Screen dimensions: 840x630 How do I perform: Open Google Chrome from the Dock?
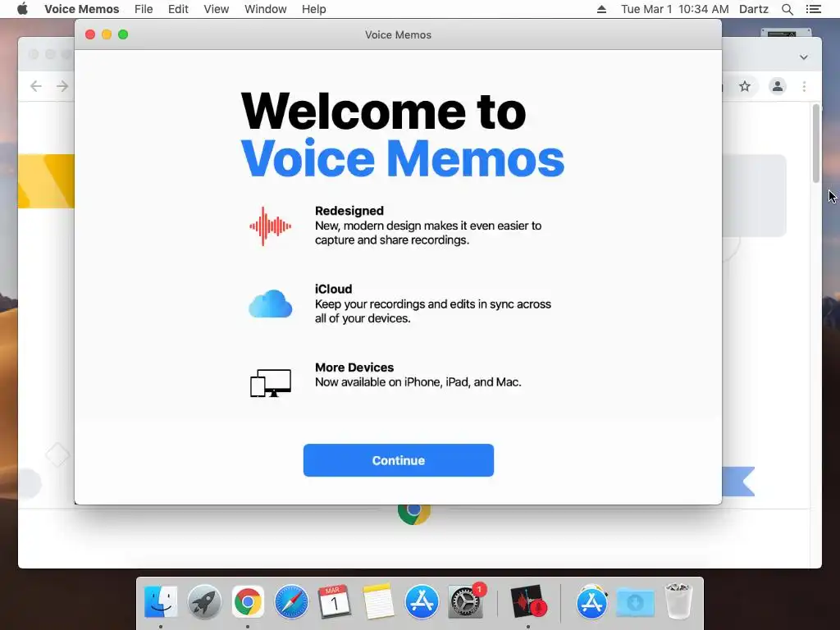[248, 601]
